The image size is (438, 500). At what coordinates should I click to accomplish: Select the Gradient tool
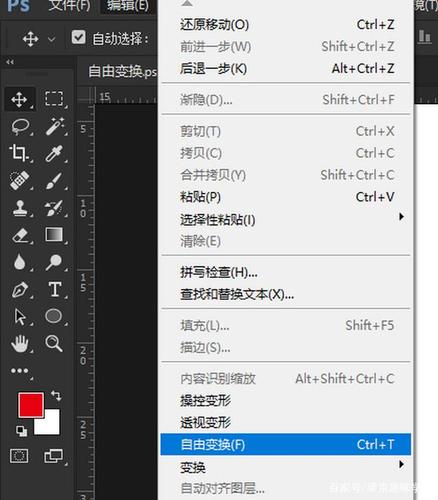(54, 235)
